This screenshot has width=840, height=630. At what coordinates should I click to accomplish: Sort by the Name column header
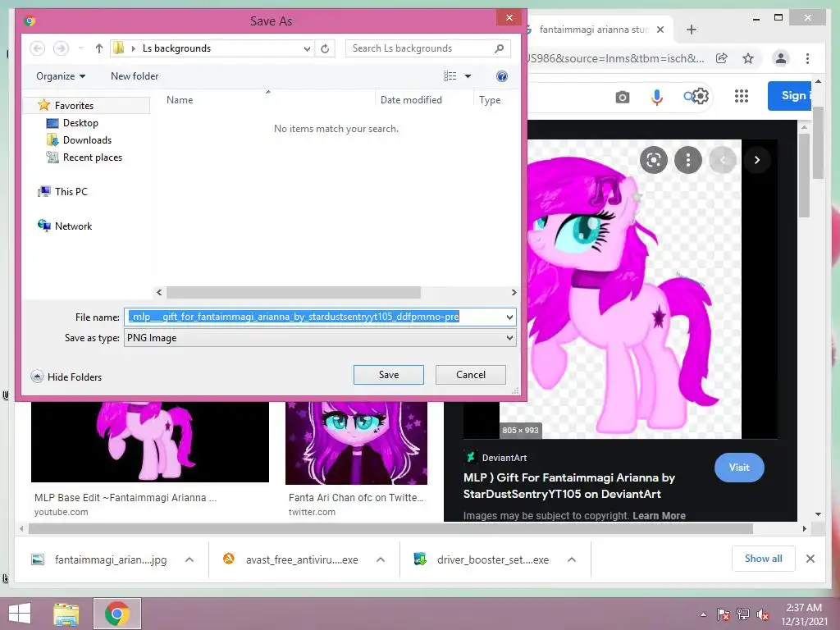click(180, 99)
